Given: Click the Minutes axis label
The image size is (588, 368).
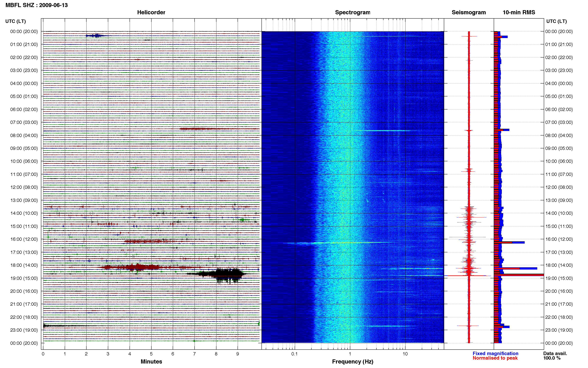Looking at the screenshot, I should point(151,361).
